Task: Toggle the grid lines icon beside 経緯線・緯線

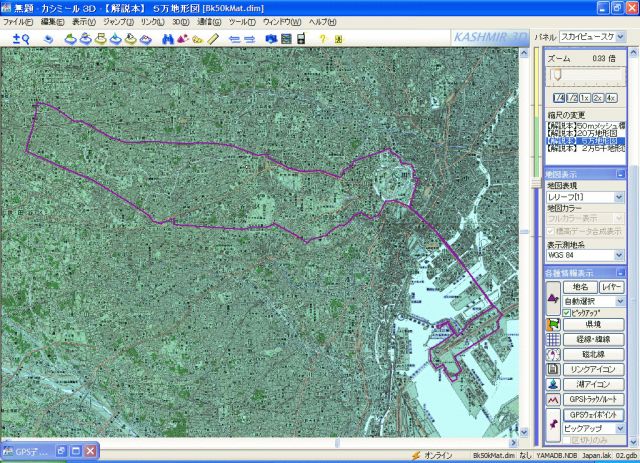Action: [553, 340]
